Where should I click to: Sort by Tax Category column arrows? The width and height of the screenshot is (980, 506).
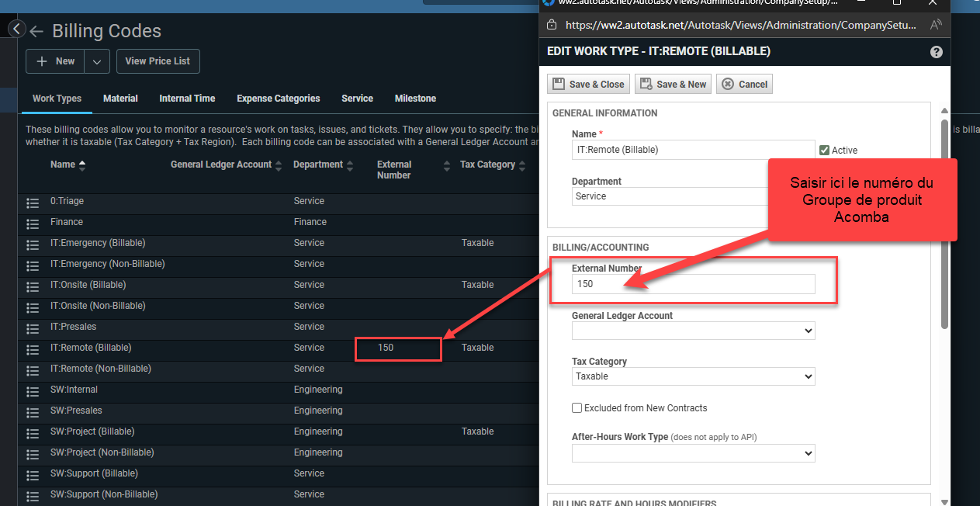(522, 165)
